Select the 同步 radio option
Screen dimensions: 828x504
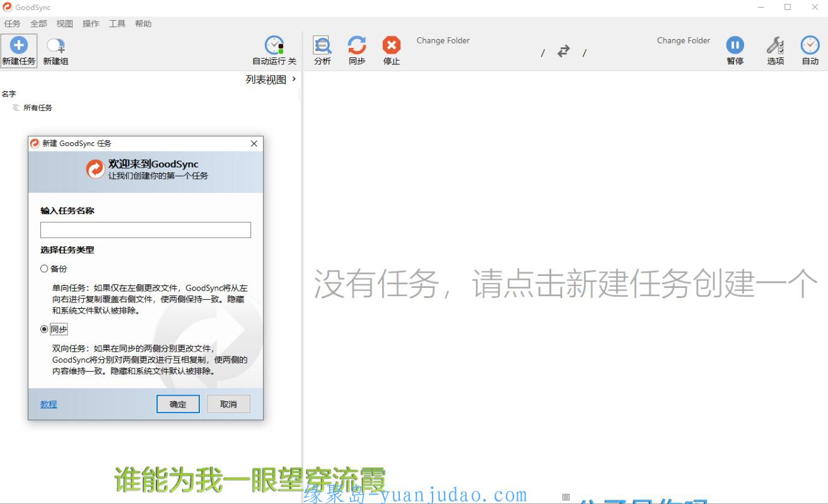[44, 329]
